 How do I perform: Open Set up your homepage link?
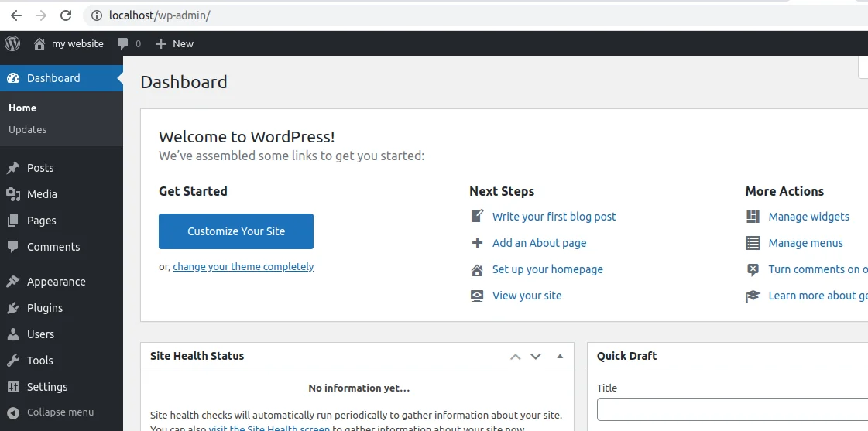click(x=547, y=269)
